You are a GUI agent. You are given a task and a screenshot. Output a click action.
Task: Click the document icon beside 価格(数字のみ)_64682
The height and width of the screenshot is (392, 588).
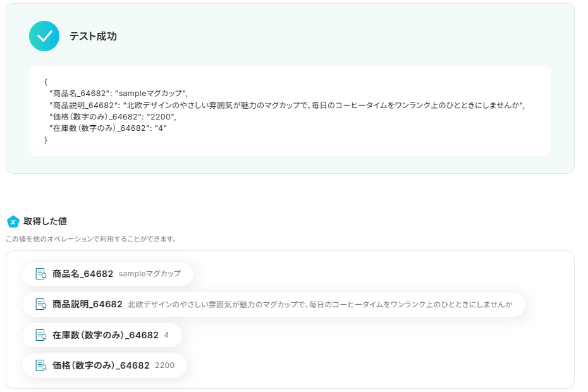click(41, 365)
